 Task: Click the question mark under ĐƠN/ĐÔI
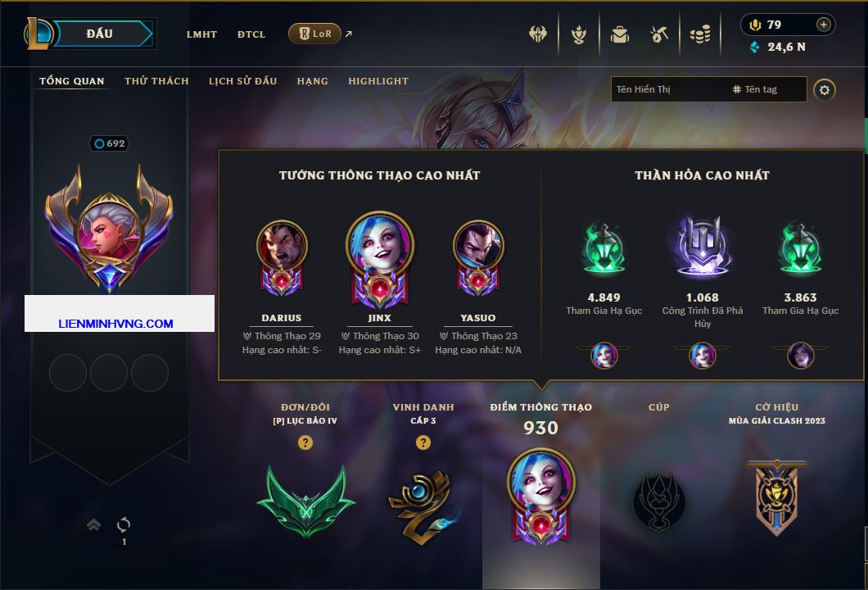305,442
